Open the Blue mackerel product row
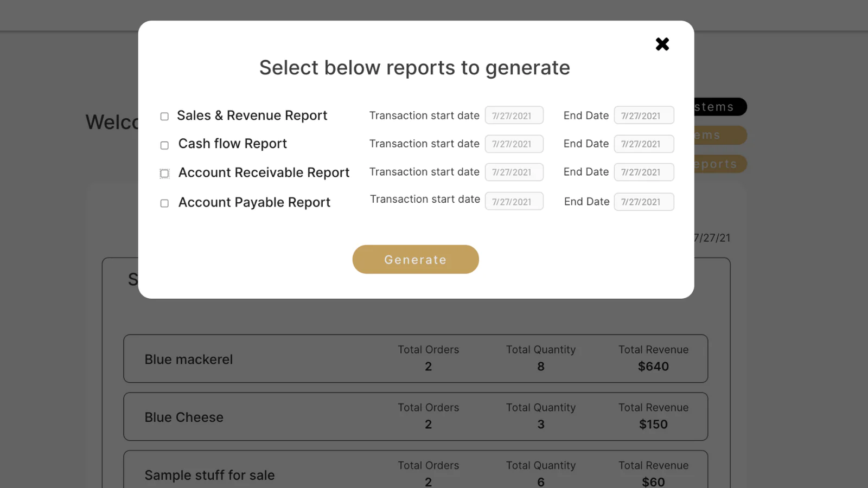This screenshot has height=488, width=868. point(416,358)
